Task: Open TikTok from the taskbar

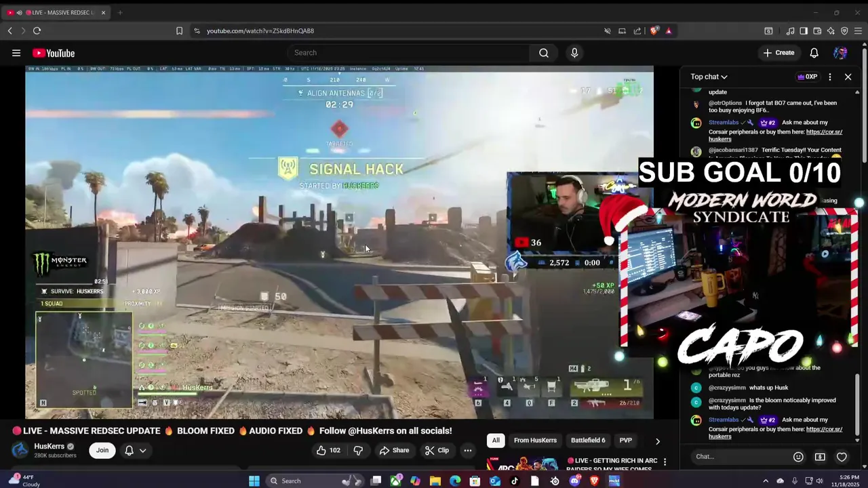Action: coord(515,481)
